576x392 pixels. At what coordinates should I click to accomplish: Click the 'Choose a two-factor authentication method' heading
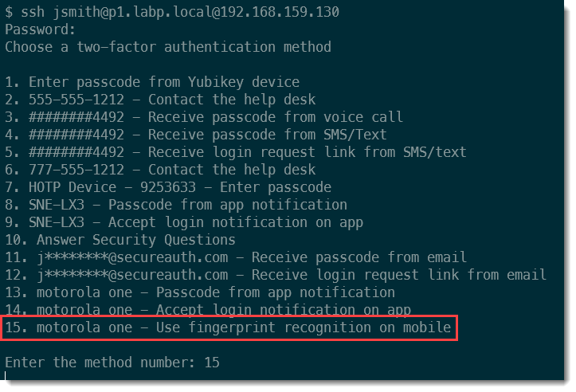click(168, 47)
